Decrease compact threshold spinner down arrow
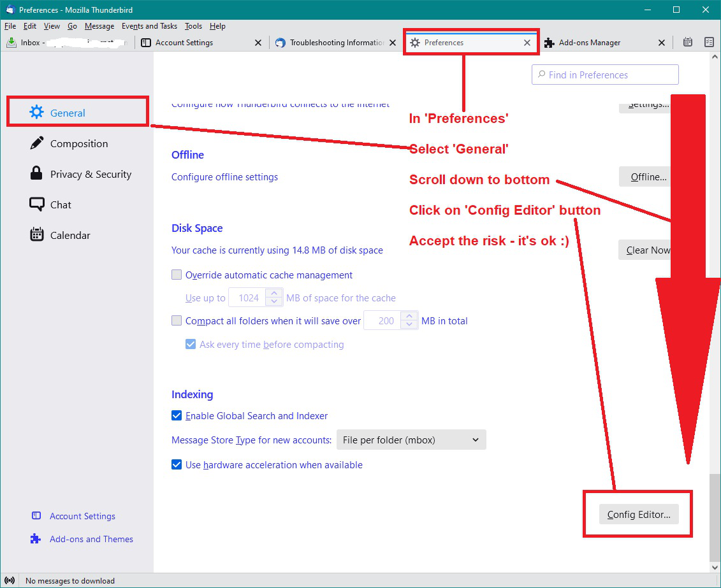Image resolution: width=721 pixels, height=588 pixels. [x=409, y=326]
